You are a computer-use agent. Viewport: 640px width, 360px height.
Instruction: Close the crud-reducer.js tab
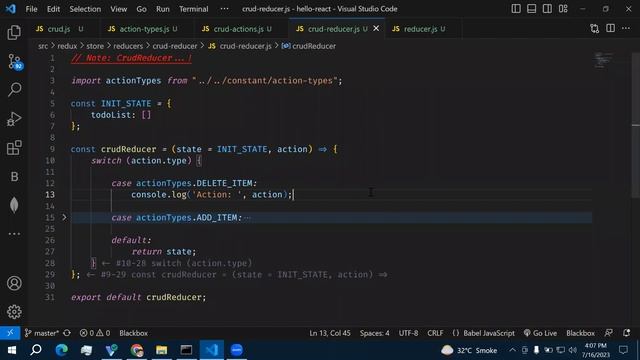pos(376,29)
